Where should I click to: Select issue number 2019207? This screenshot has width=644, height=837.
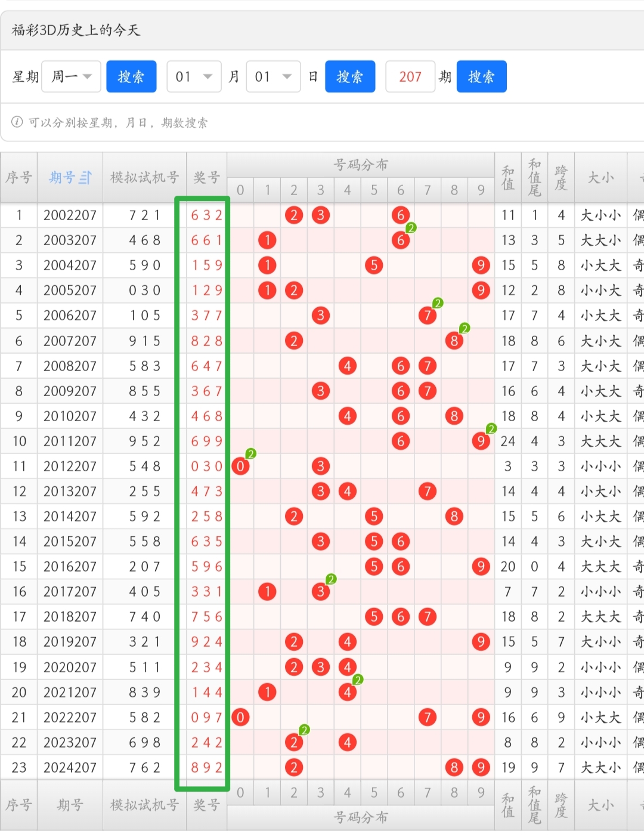(x=70, y=642)
